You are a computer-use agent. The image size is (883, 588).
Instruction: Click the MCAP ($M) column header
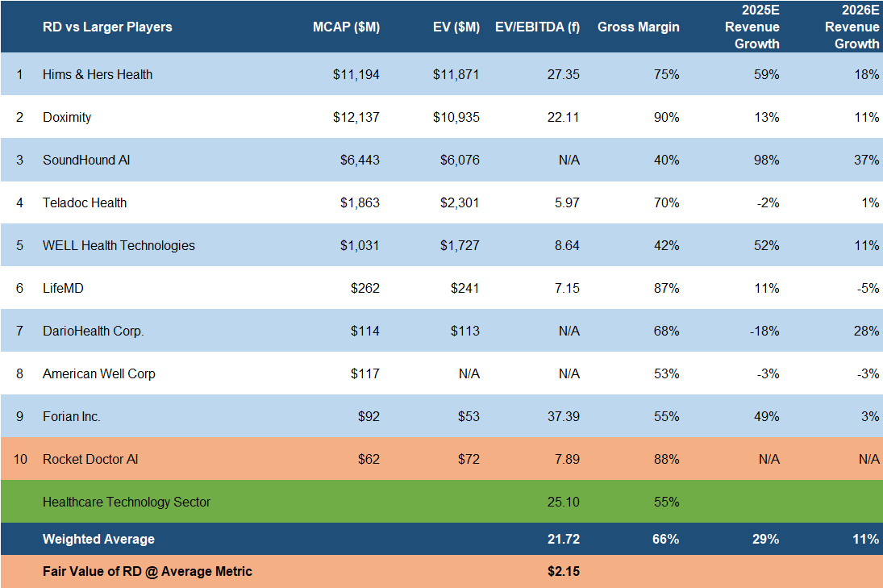click(346, 27)
